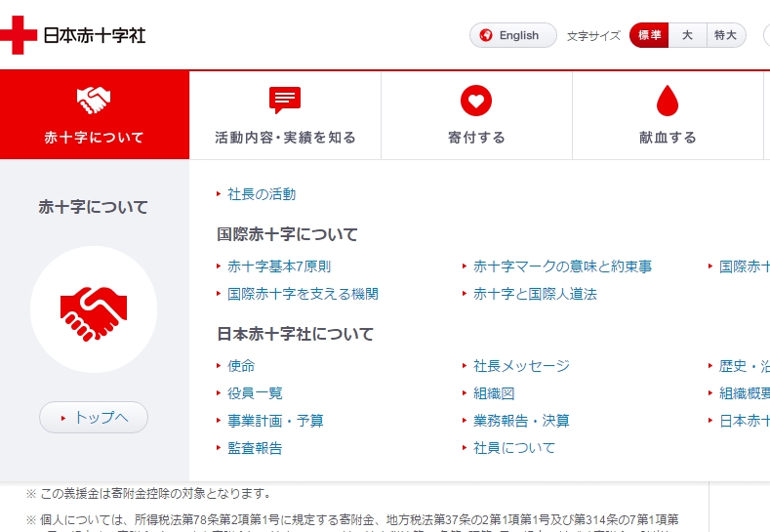Open the 事業計画・予算 link

tap(275, 421)
